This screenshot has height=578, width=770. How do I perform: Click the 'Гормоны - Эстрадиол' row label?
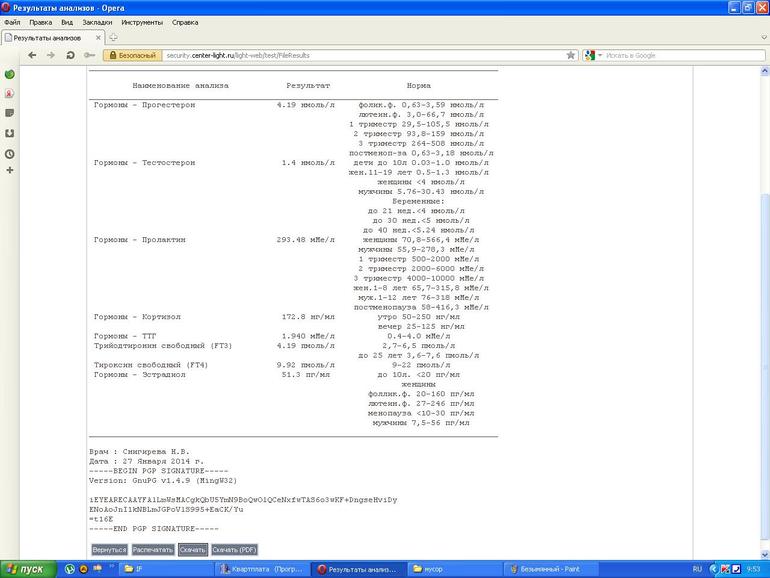pos(139,375)
